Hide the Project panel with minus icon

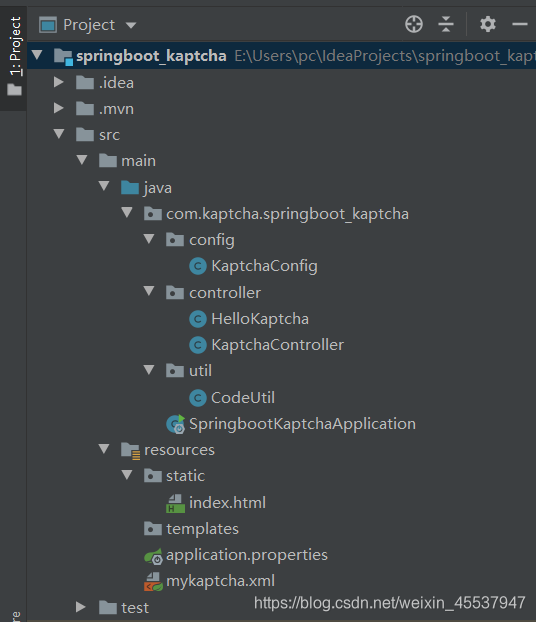(x=519, y=24)
